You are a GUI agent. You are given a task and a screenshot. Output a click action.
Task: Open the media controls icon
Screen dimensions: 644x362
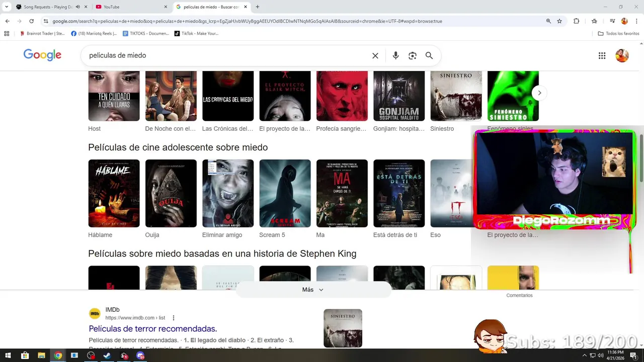pos(612,21)
